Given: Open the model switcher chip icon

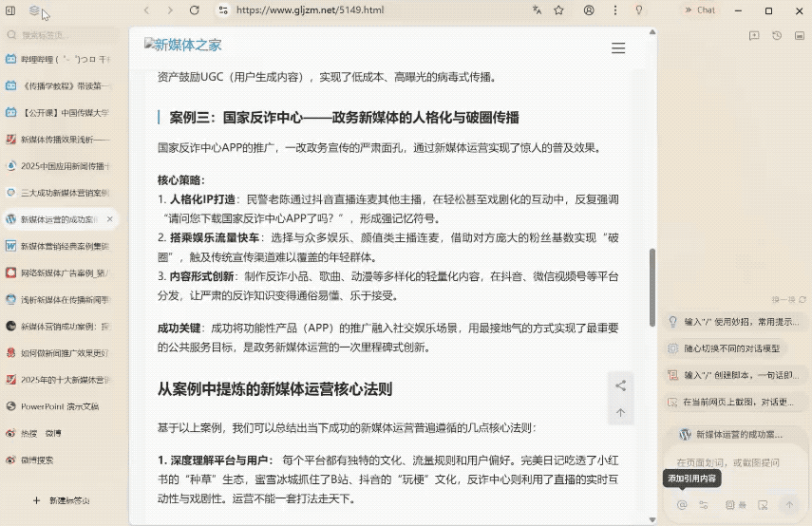Looking at the screenshot, I should (x=735, y=505).
